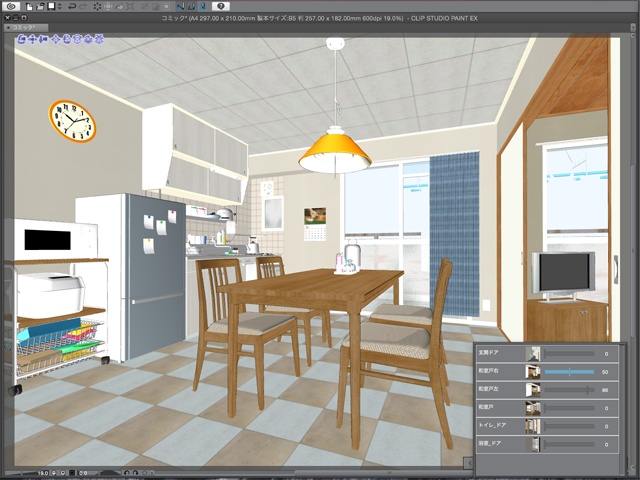Adjust the 浴室_ドア slider

coord(569,444)
